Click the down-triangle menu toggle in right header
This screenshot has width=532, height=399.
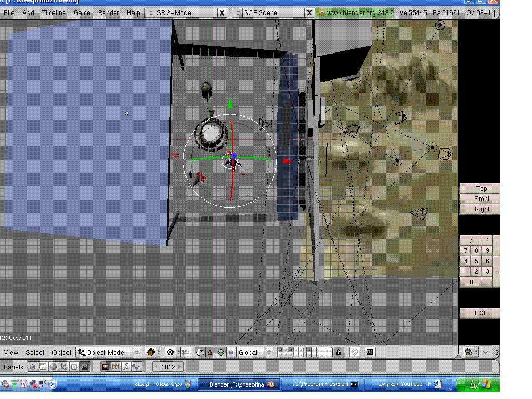(486, 352)
